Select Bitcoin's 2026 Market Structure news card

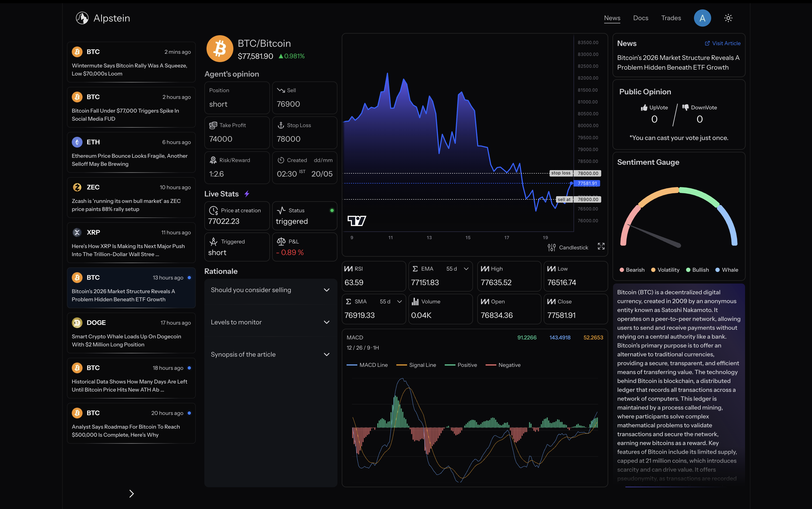tap(131, 288)
